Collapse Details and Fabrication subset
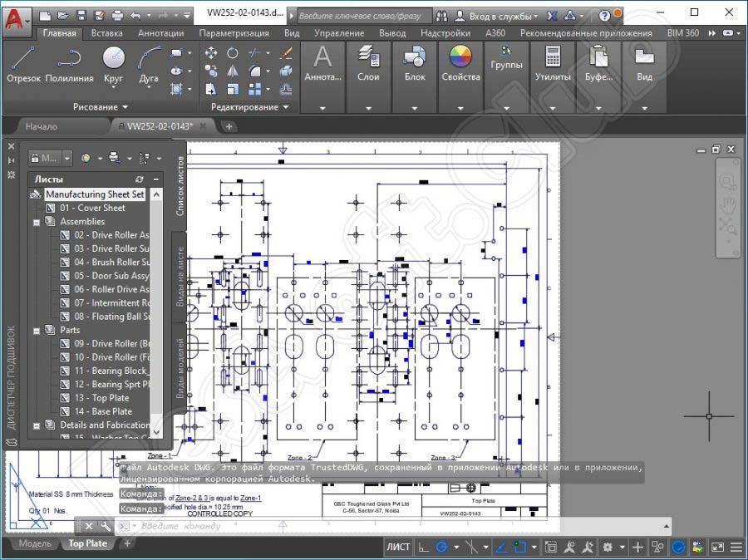Image resolution: width=748 pixels, height=560 pixels. pyautogui.click(x=37, y=425)
